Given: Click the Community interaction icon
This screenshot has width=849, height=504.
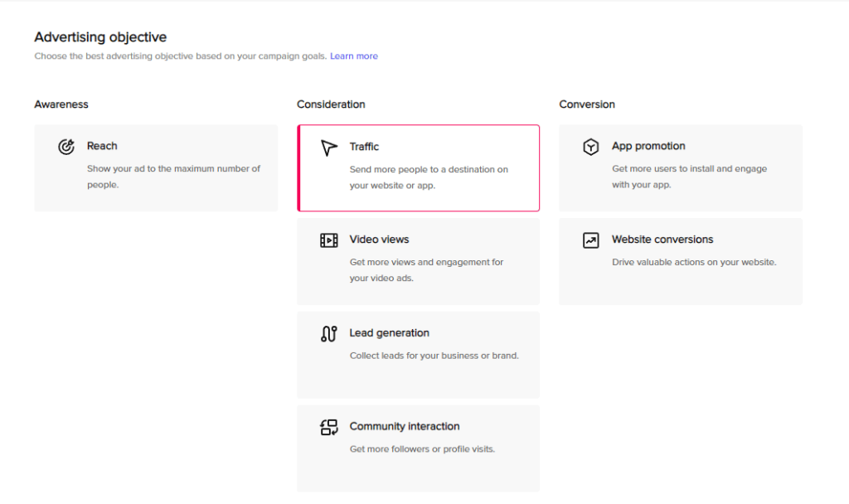Looking at the screenshot, I should click(x=329, y=428).
